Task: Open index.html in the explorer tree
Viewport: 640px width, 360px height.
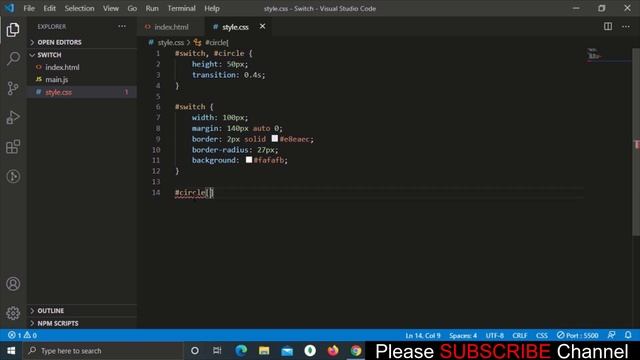Action: click(x=62, y=67)
